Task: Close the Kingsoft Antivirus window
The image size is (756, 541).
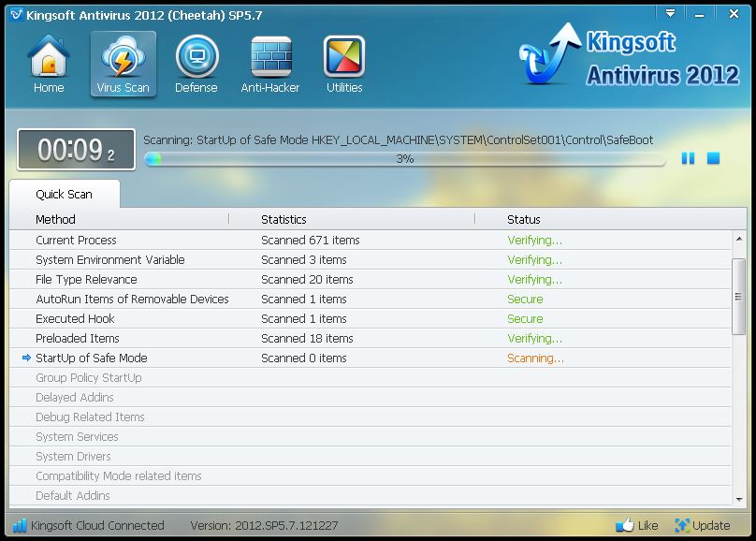Action: pos(734,13)
